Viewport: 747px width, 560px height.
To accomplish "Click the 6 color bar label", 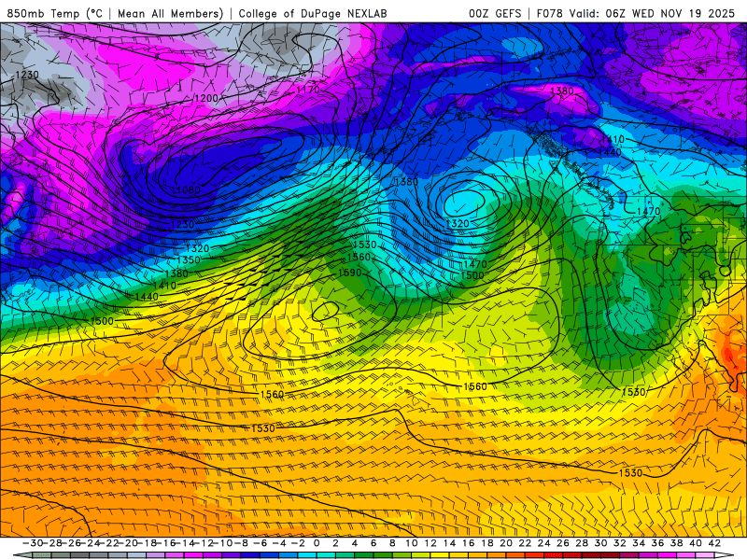I will [x=373, y=543].
